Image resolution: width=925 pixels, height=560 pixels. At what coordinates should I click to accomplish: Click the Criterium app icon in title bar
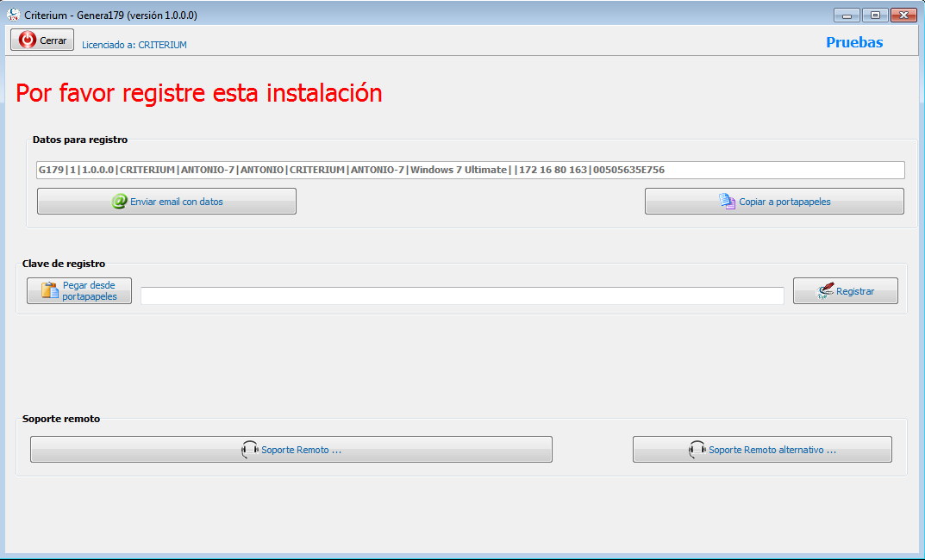click(x=13, y=15)
